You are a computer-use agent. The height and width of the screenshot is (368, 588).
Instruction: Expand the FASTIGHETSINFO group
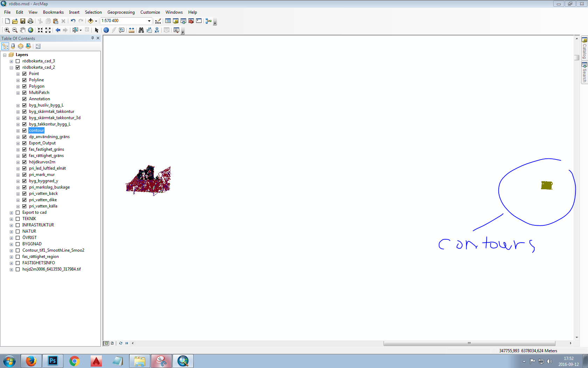coord(11,263)
